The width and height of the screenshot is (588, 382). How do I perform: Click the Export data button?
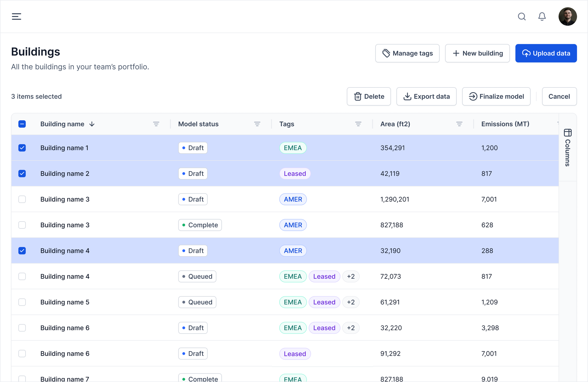tap(426, 96)
